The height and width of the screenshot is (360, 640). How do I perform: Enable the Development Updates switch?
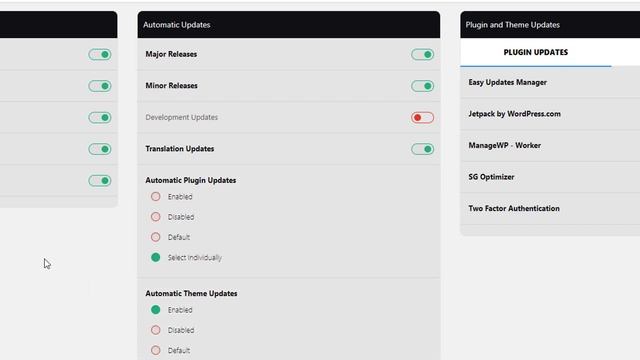(422, 118)
